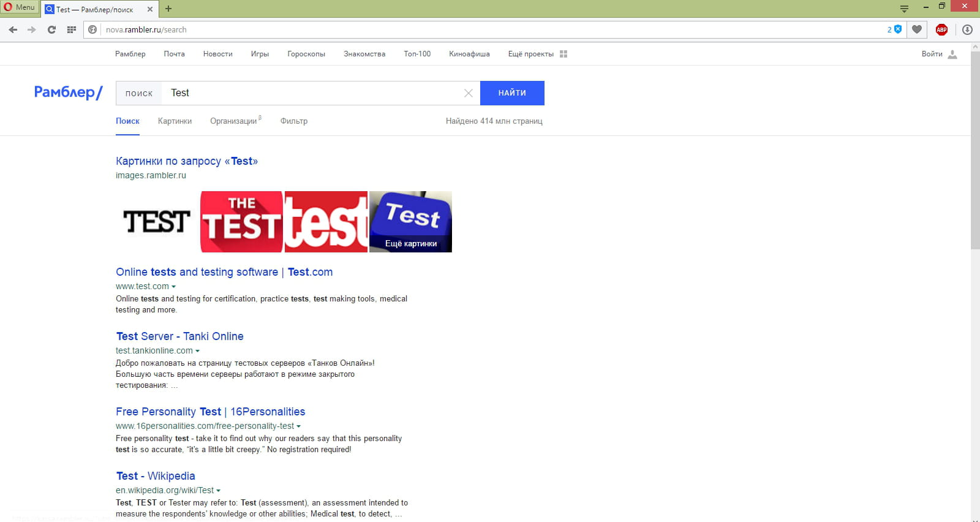Open THE TEST red image thumbnail
The image size is (980, 522).
241,222
